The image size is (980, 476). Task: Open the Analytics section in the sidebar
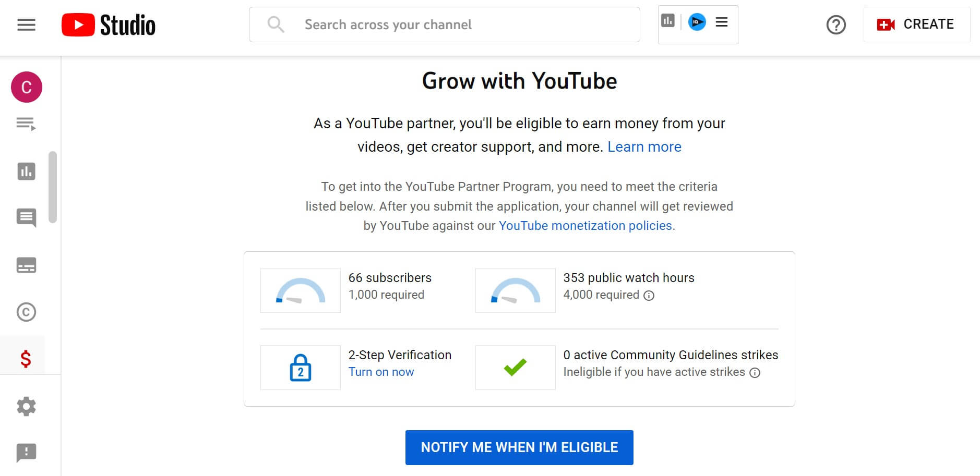[x=26, y=172]
